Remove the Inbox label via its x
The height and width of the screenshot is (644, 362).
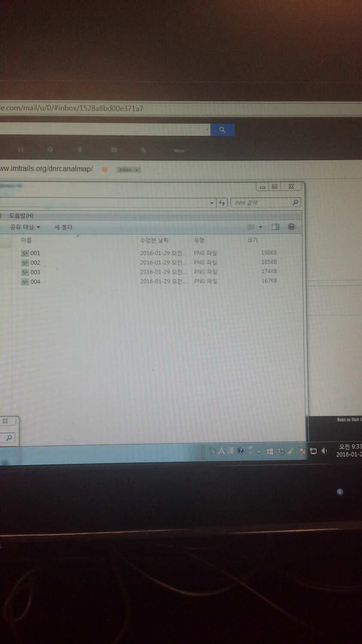tap(137, 170)
